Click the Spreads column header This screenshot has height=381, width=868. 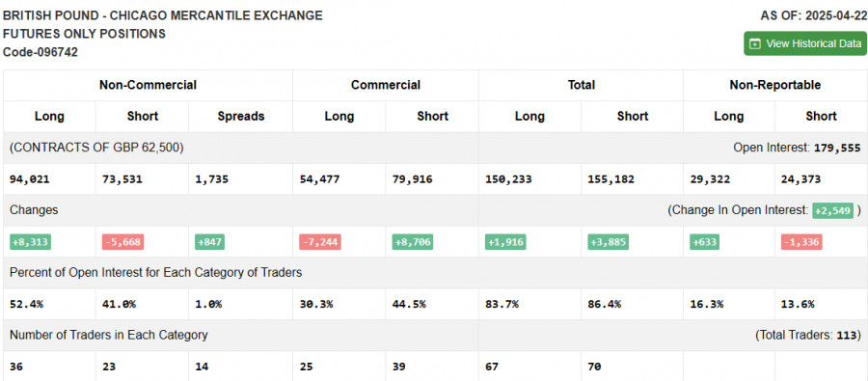(x=240, y=117)
